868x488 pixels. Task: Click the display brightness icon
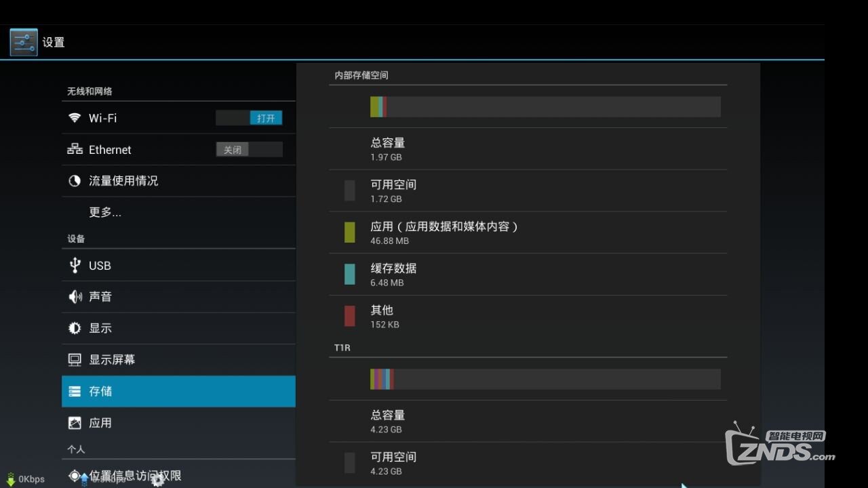click(75, 328)
